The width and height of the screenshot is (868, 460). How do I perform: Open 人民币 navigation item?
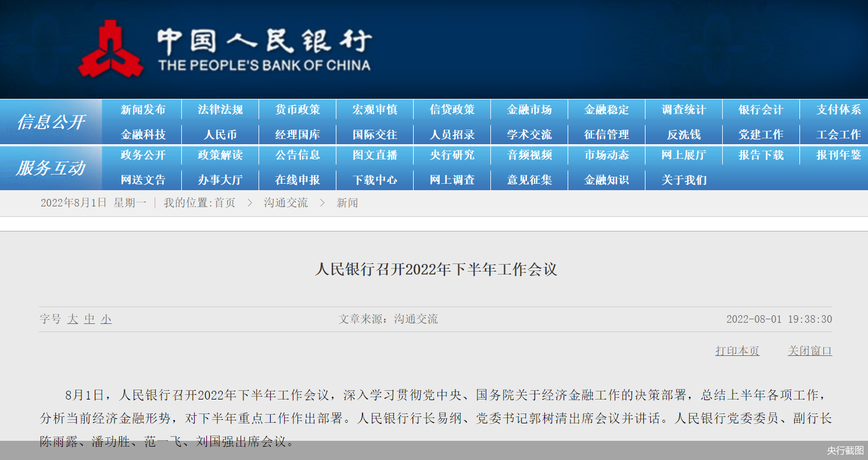[x=220, y=135]
